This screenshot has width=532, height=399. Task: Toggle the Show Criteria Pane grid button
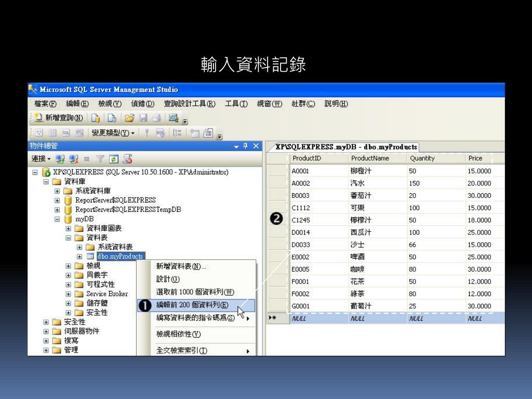[52, 132]
